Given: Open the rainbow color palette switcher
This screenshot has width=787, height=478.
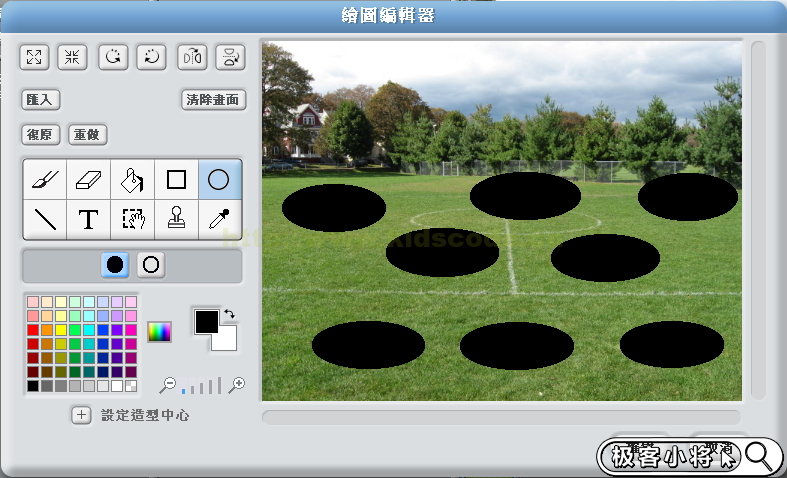Looking at the screenshot, I should tap(159, 331).
